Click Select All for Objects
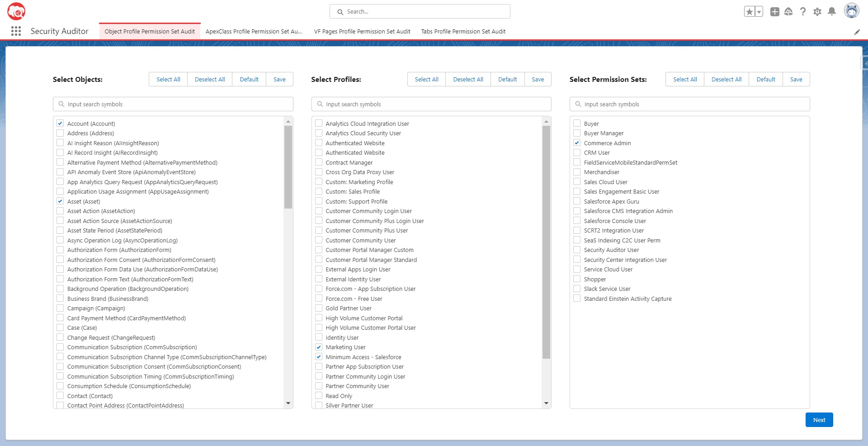 (x=168, y=79)
